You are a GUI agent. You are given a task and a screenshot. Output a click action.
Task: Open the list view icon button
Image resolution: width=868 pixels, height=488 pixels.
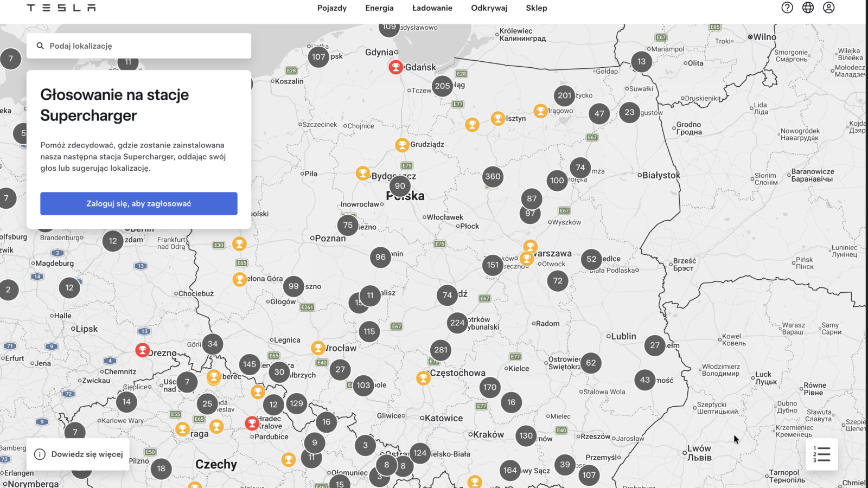822,454
